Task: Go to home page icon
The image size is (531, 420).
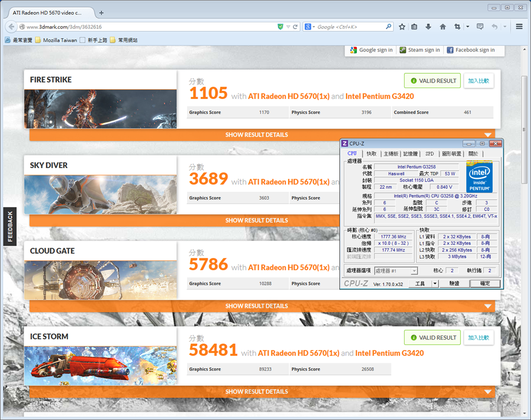Action: tap(443, 27)
